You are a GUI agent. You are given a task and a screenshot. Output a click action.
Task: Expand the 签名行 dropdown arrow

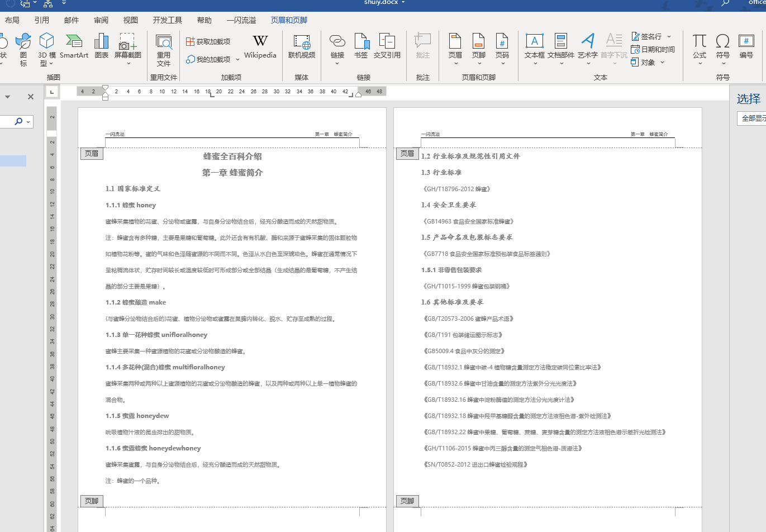[669, 37]
